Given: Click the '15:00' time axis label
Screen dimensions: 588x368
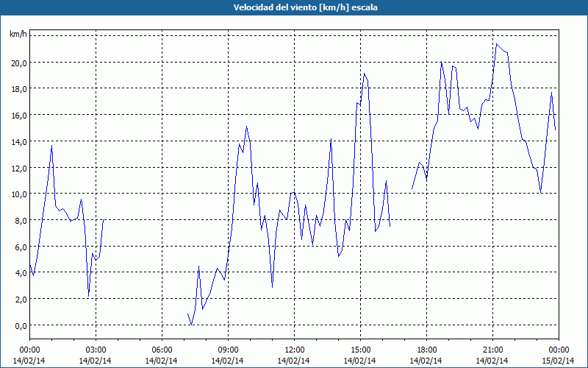Looking at the screenshot, I should coord(361,350).
